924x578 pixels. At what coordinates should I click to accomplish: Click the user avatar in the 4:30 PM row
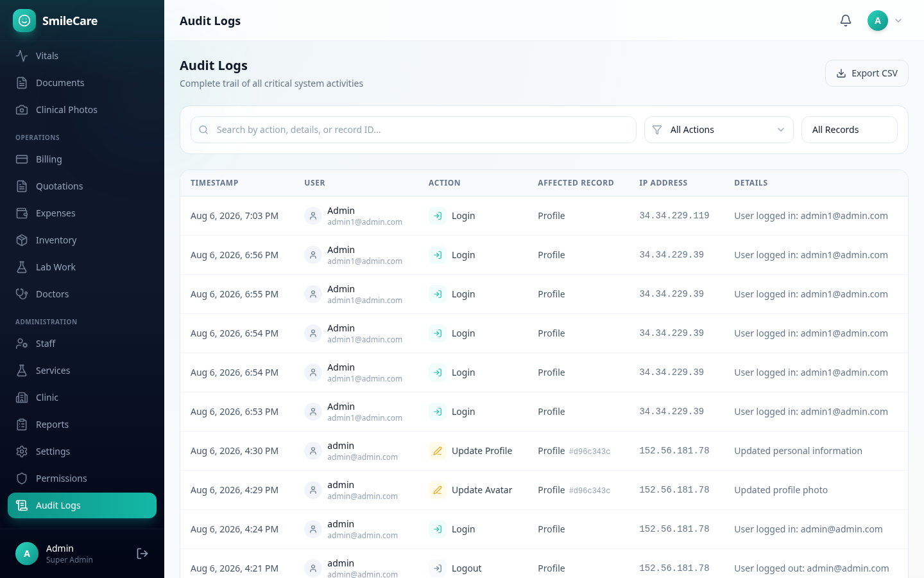tap(313, 451)
